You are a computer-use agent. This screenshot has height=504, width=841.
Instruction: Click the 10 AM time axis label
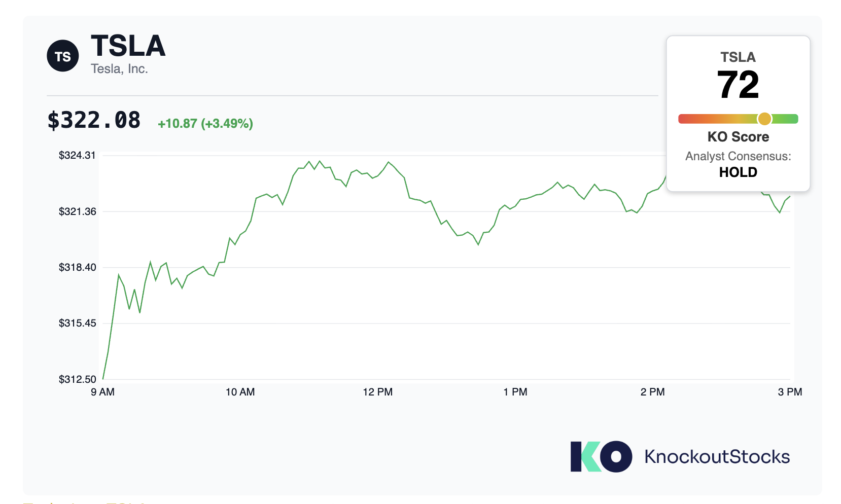tap(240, 392)
